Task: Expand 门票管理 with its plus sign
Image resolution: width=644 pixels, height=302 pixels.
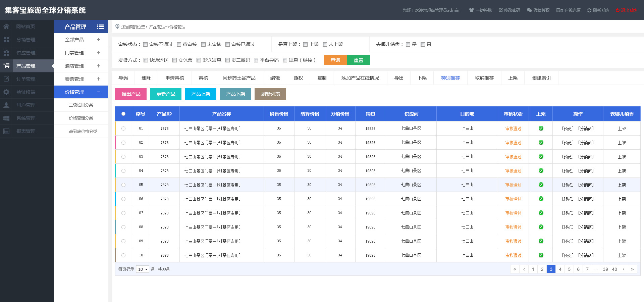Action: pyautogui.click(x=99, y=53)
